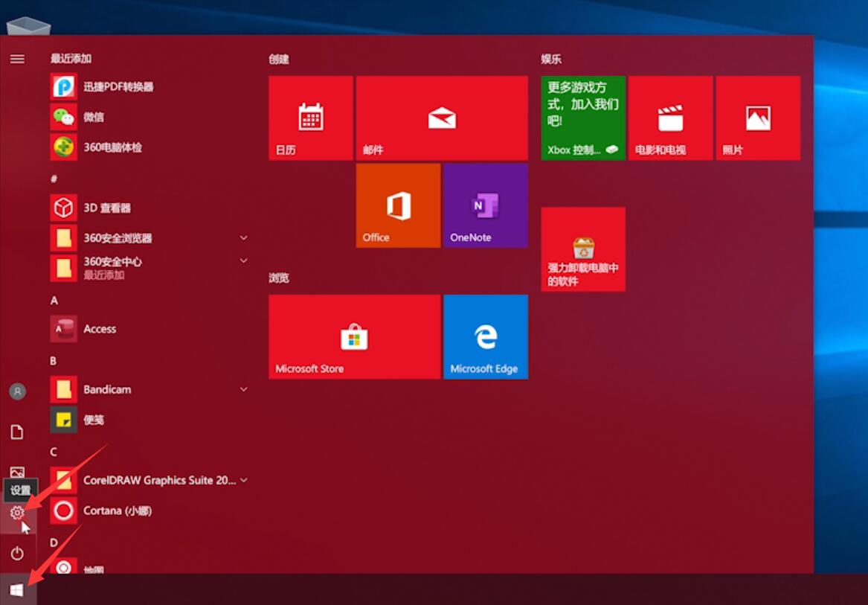This screenshot has height=605, width=868.
Task: Expand the 360安全中心 folder chevron
Action: [243, 260]
